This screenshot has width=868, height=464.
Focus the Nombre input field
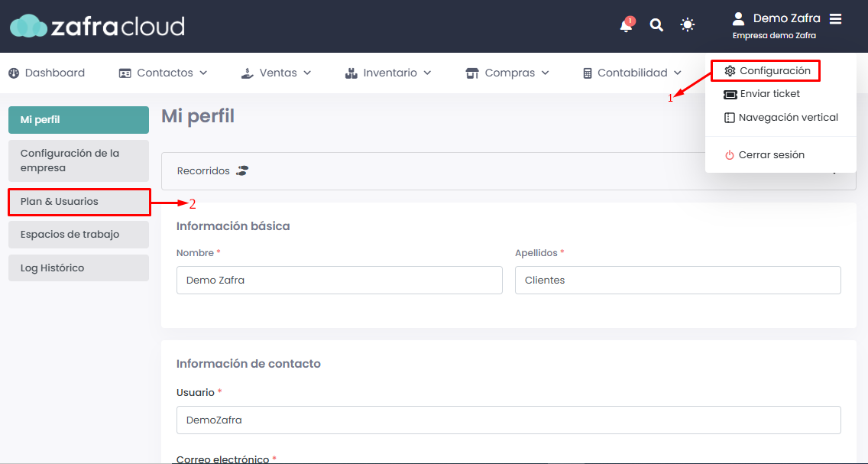(x=339, y=281)
